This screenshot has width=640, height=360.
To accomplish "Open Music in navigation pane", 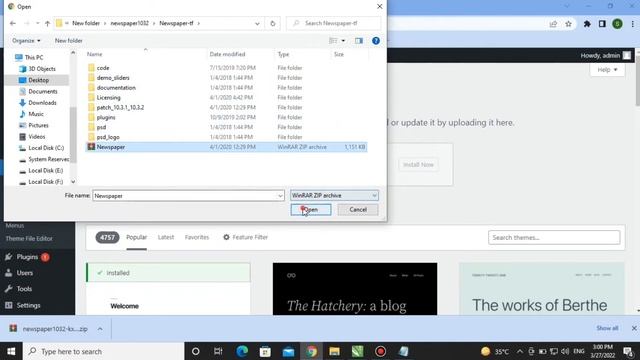I will 36,114.
